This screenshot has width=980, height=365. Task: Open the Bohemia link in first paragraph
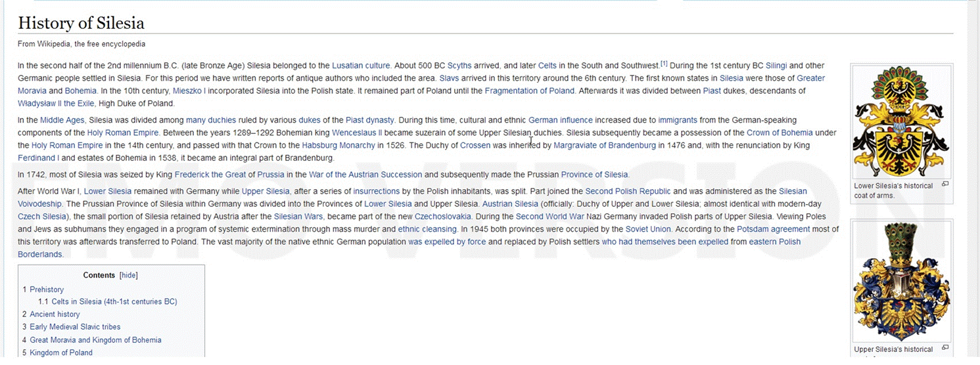(81, 91)
